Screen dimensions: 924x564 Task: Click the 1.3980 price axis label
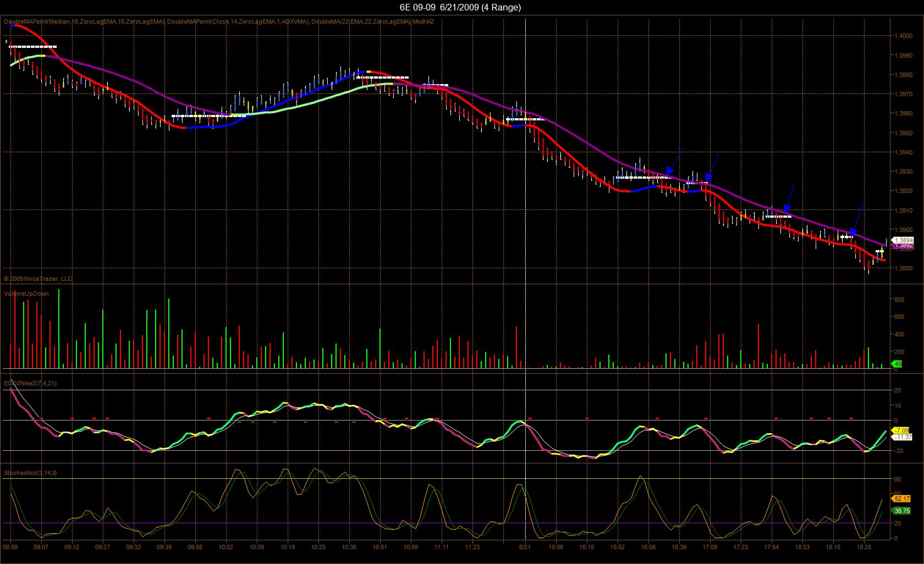point(903,75)
